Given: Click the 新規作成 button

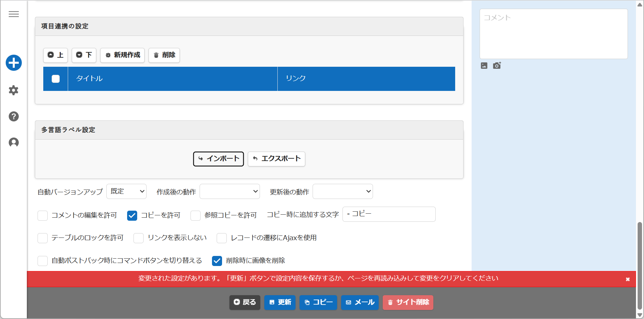Looking at the screenshot, I should coord(122,55).
